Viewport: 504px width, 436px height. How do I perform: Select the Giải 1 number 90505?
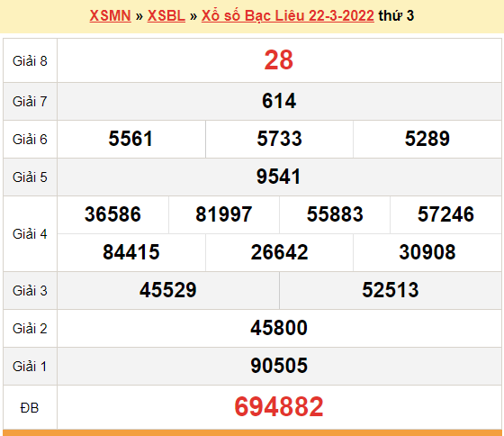tap(279, 366)
